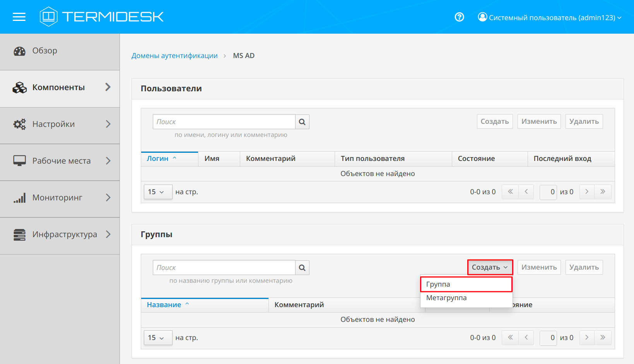634x364 pixels.
Task: Go to next page in Groups pagination
Action: (x=587, y=338)
